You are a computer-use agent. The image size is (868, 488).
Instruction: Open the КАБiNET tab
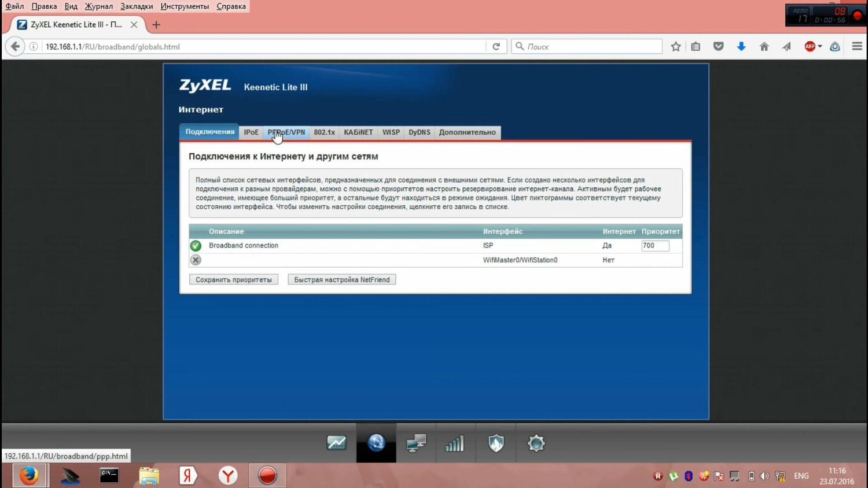(358, 132)
